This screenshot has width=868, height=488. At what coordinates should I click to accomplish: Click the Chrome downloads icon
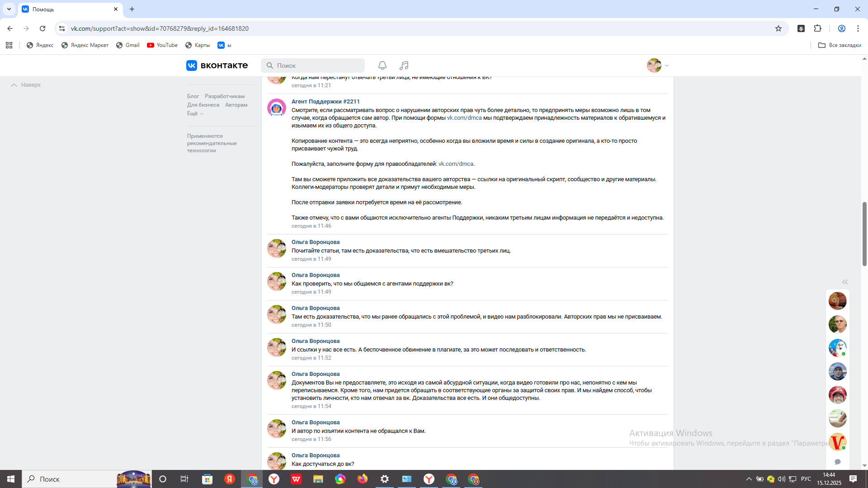[801, 28]
